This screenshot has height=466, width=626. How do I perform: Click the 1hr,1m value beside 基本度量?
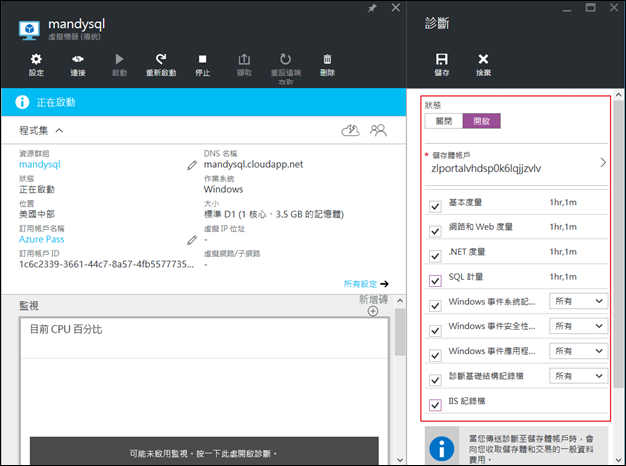(563, 202)
